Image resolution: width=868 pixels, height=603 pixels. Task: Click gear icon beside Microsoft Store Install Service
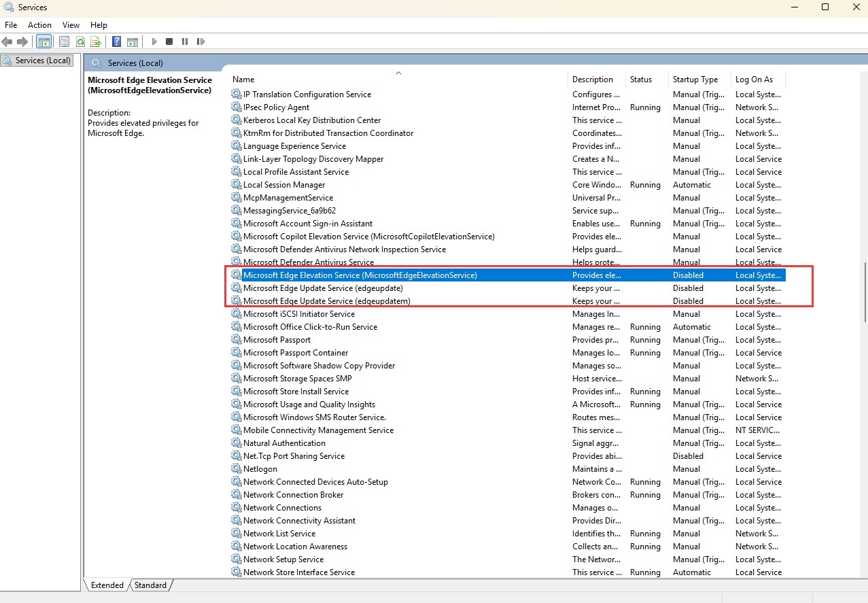click(x=237, y=392)
